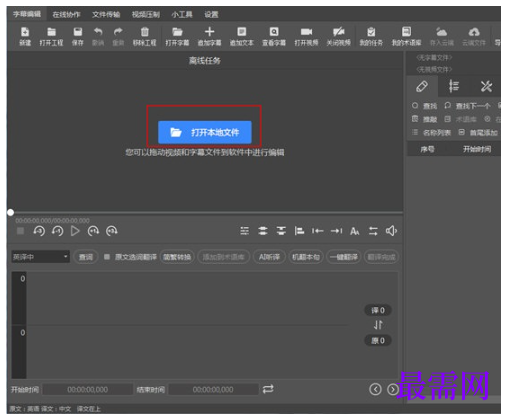Viewport: 508px width, 417px height.
Task: Switch to the tools wrench panel tab
Action: pyautogui.click(x=486, y=86)
